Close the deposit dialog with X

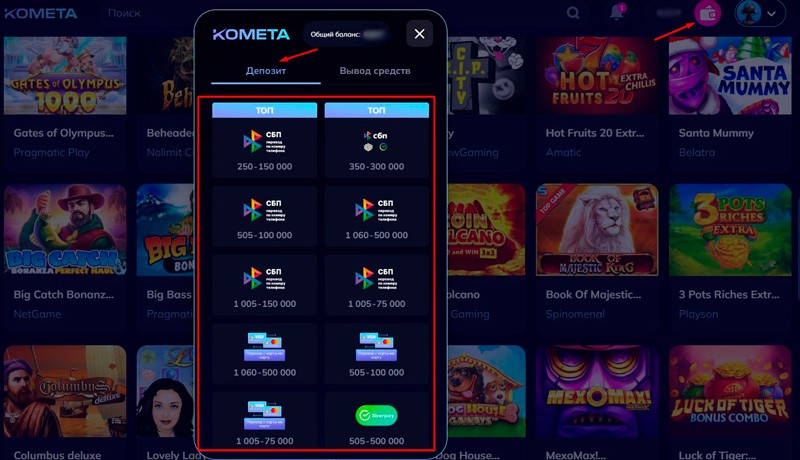point(419,34)
